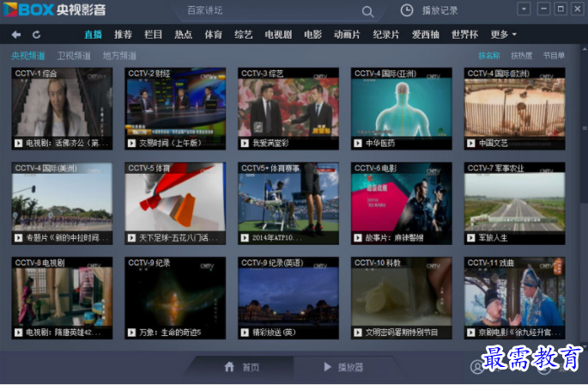588x385 pixels.
Task: Open CCTV-4 国际(亚洲) channel thumbnail
Action: click(402, 108)
